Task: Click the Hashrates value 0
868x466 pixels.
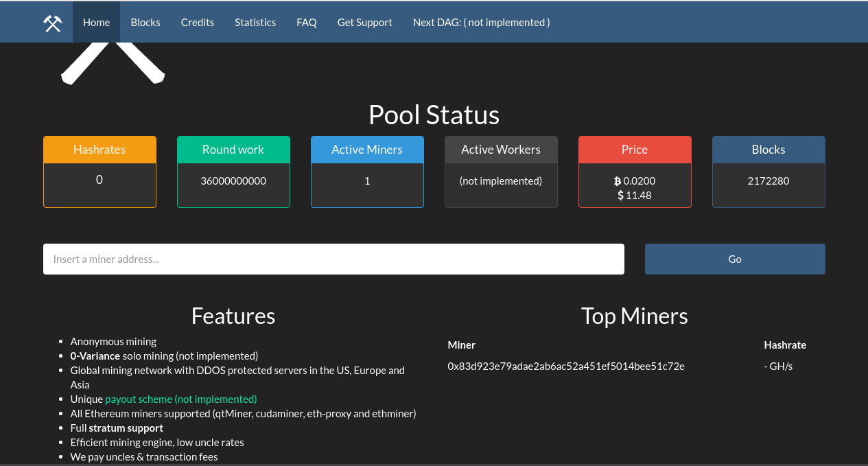Action: (99, 180)
